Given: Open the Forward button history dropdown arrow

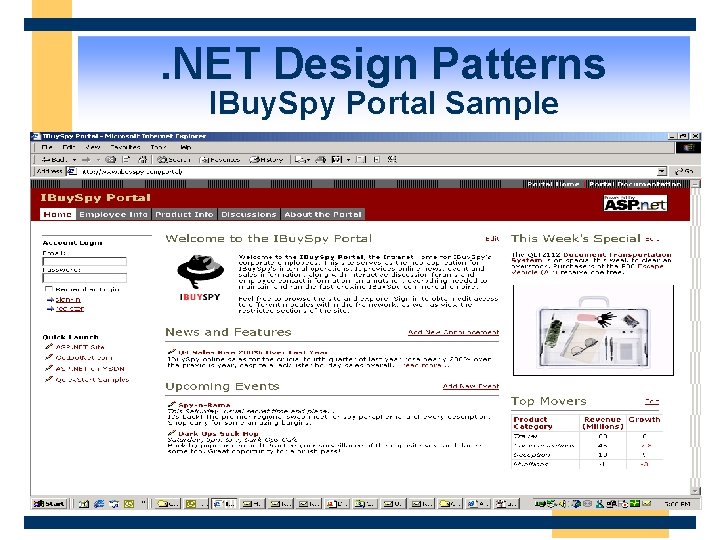Looking at the screenshot, I should click(98, 160).
